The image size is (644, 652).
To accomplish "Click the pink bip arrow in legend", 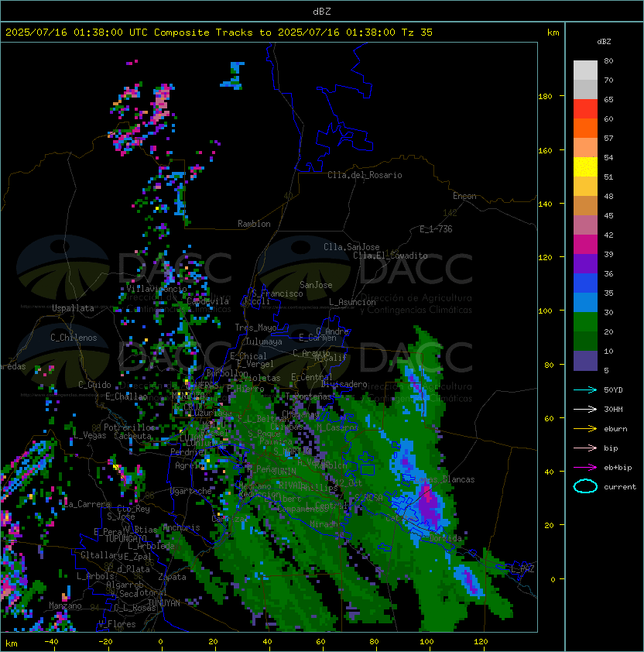I will tap(585, 448).
